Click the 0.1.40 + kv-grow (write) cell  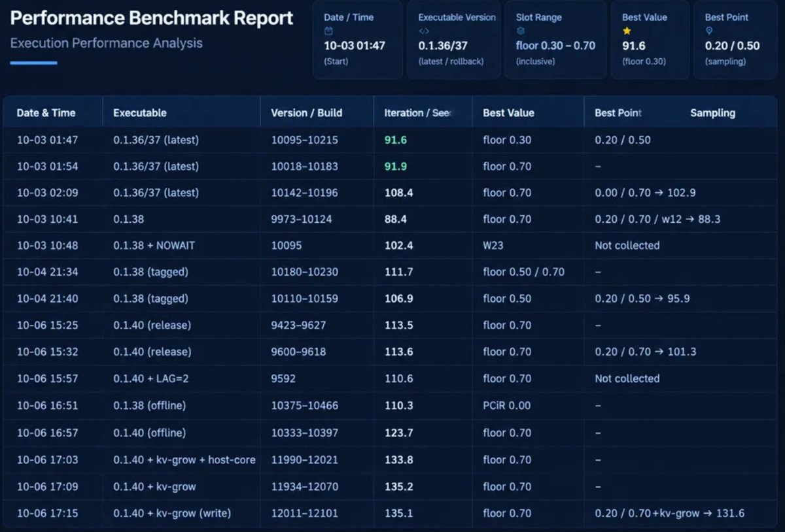pyautogui.click(x=172, y=513)
